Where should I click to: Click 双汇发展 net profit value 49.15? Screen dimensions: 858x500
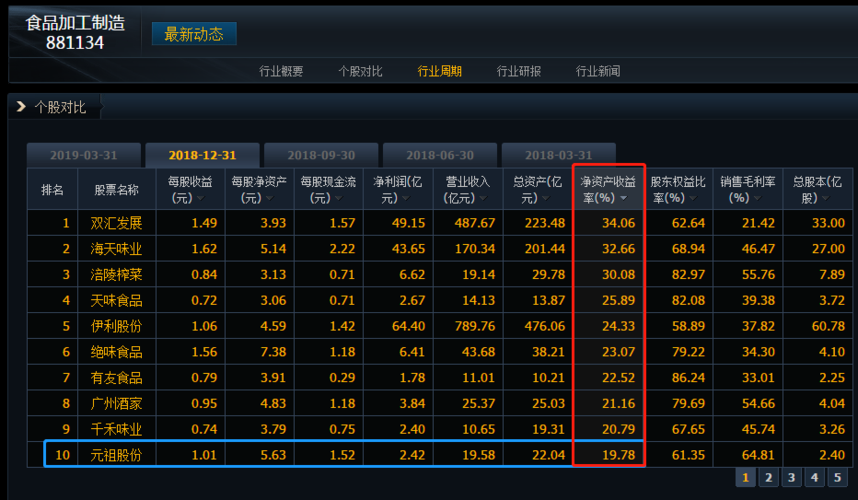[x=408, y=223]
